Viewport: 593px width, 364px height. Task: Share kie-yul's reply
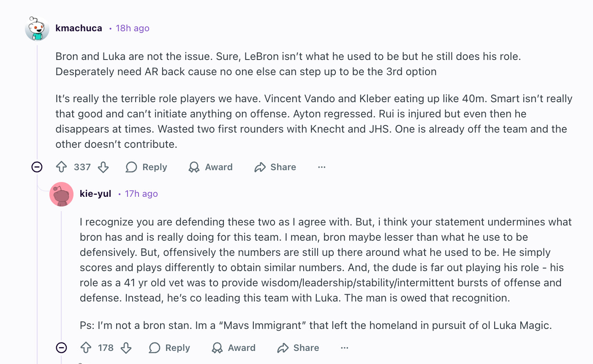click(x=298, y=348)
